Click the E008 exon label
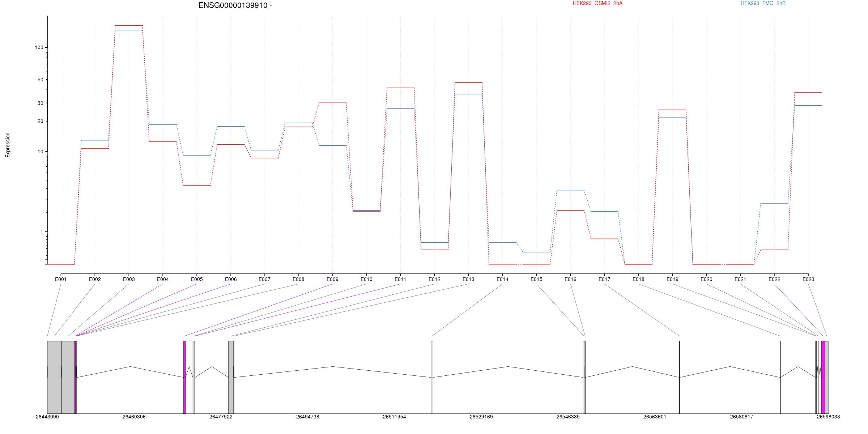Screen dimensions: 868x434 click(x=298, y=279)
